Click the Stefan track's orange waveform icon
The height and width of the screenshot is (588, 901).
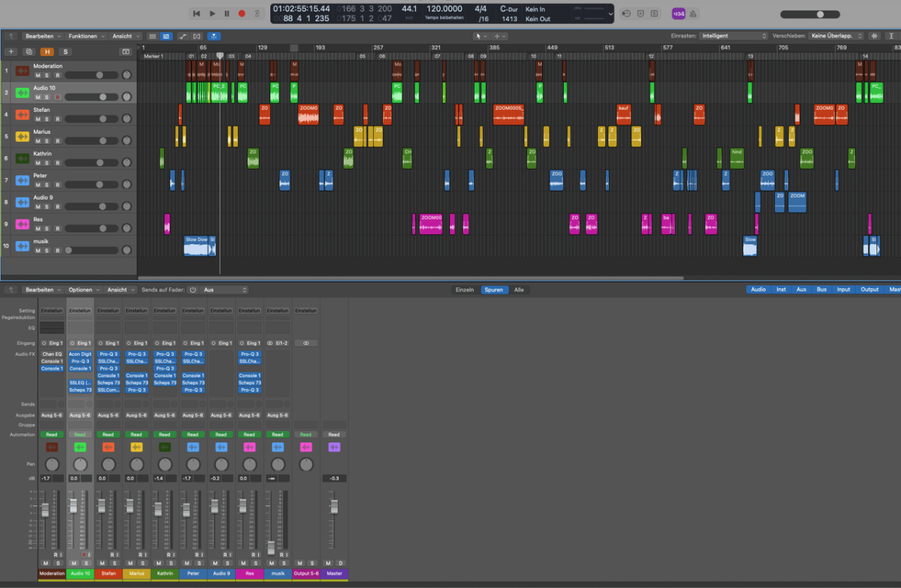coord(23,114)
